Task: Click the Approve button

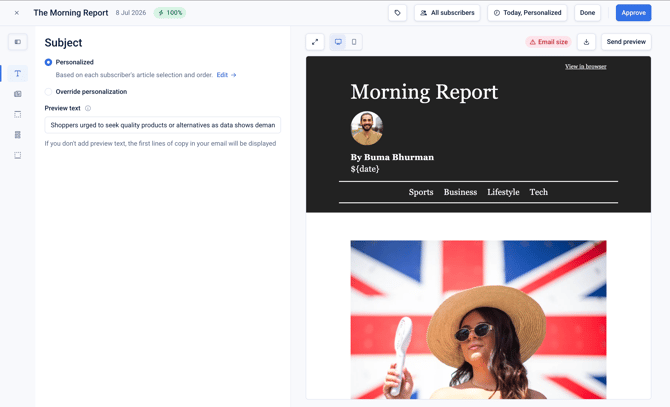Action: 633,13
